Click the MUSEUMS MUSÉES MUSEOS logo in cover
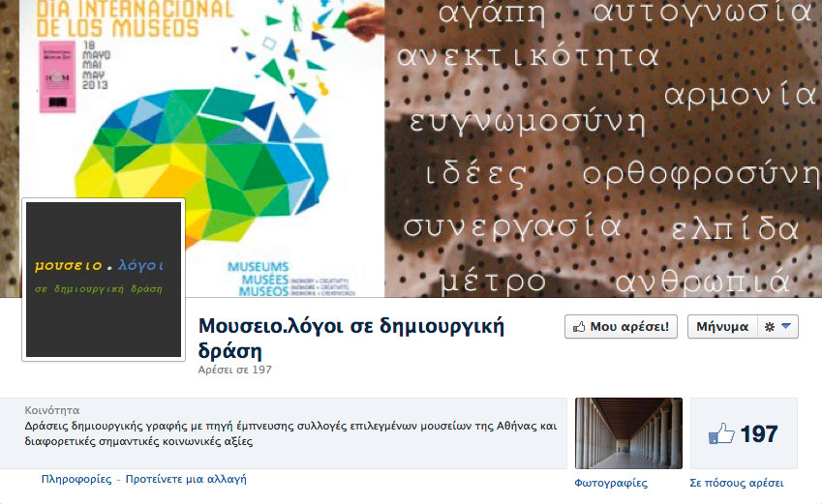 [259, 280]
